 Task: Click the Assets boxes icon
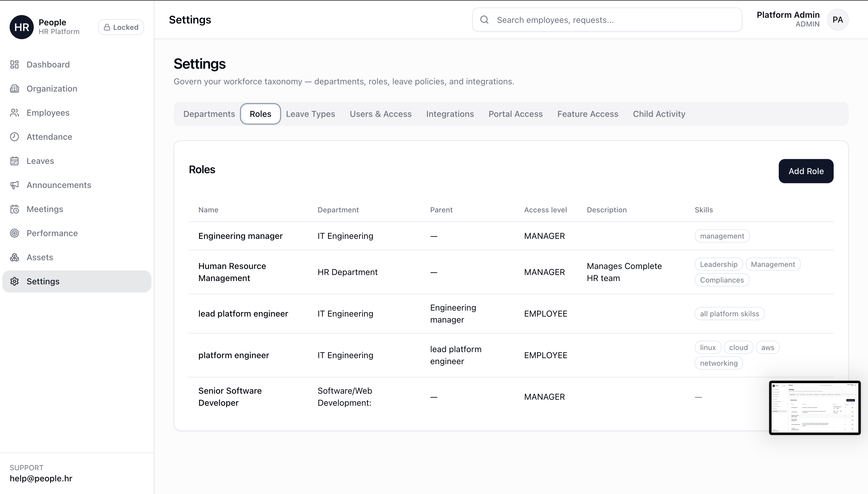click(14, 257)
